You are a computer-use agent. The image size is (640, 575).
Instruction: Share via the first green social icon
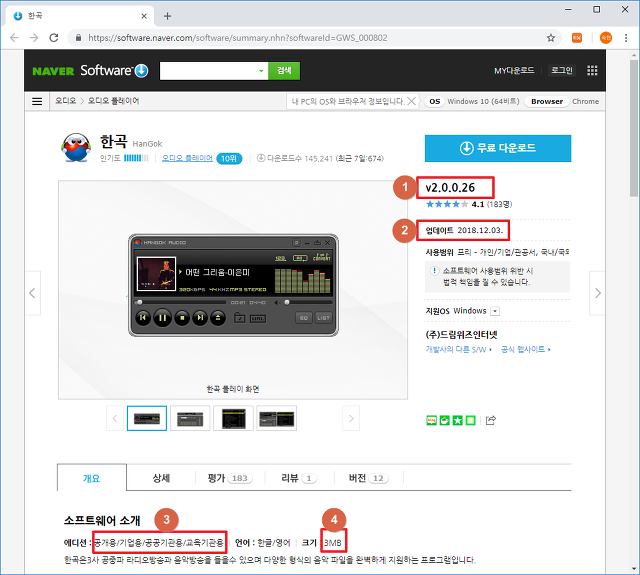[x=431, y=420]
